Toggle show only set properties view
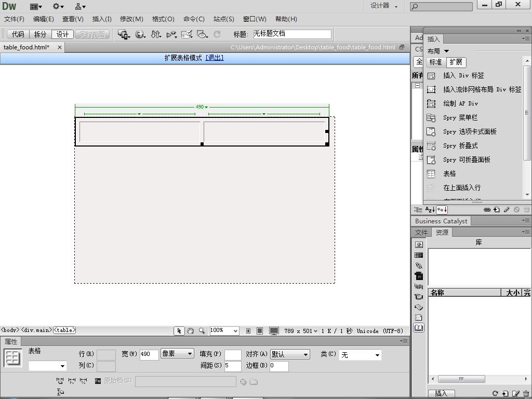Screen dimensions: 532x399 pos(442,210)
